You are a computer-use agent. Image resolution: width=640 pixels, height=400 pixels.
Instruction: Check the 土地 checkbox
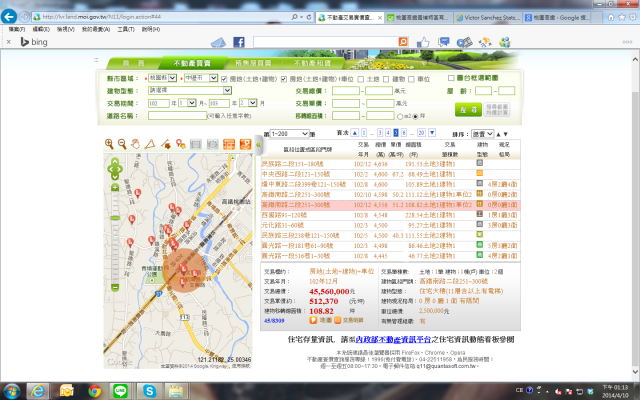tap(360, 79)
